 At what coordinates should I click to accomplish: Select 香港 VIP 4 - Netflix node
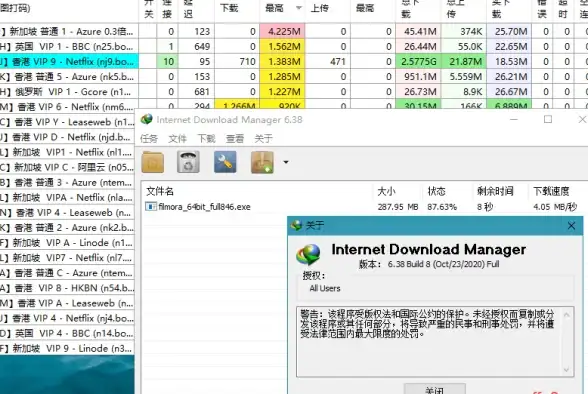coord(67,318)
